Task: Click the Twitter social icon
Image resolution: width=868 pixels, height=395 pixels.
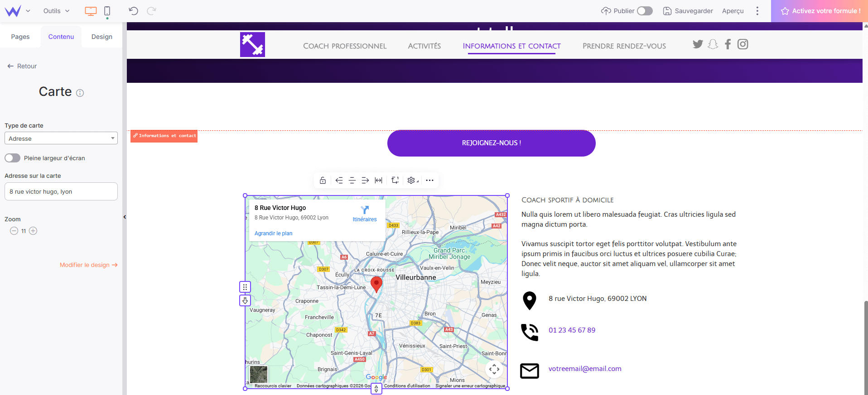Action: [x=698, y=44]
